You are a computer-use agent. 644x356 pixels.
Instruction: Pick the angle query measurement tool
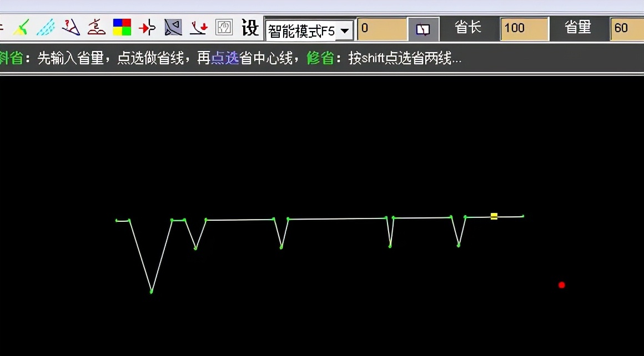pos(71,26)
